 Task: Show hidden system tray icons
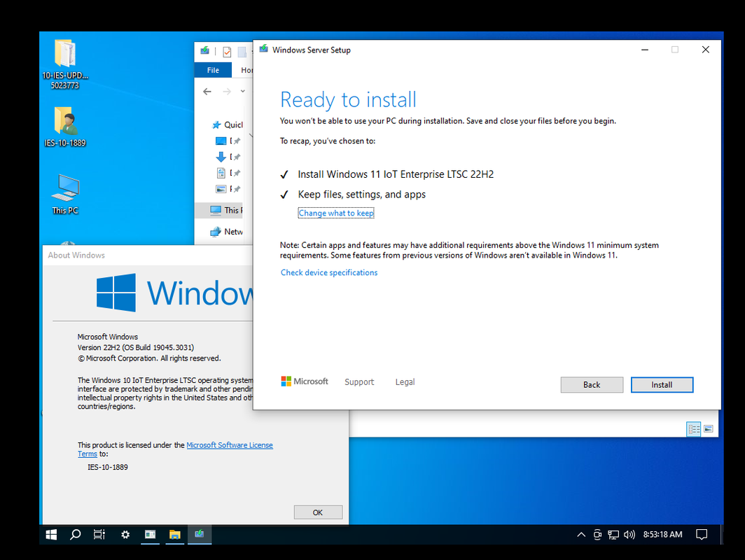[581, 535]
